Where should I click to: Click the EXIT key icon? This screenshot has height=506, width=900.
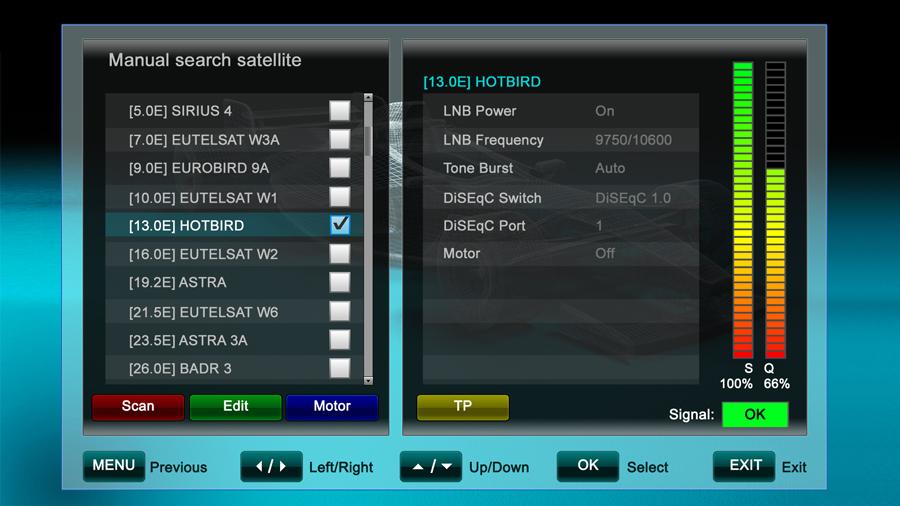coord(745,466)
